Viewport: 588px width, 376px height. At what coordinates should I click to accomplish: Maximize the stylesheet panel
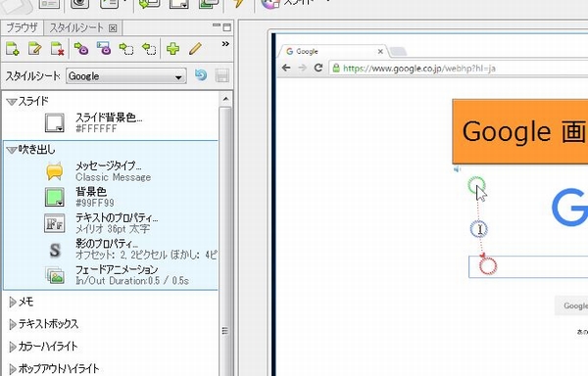pyautogui.click(x=227, y=27)
